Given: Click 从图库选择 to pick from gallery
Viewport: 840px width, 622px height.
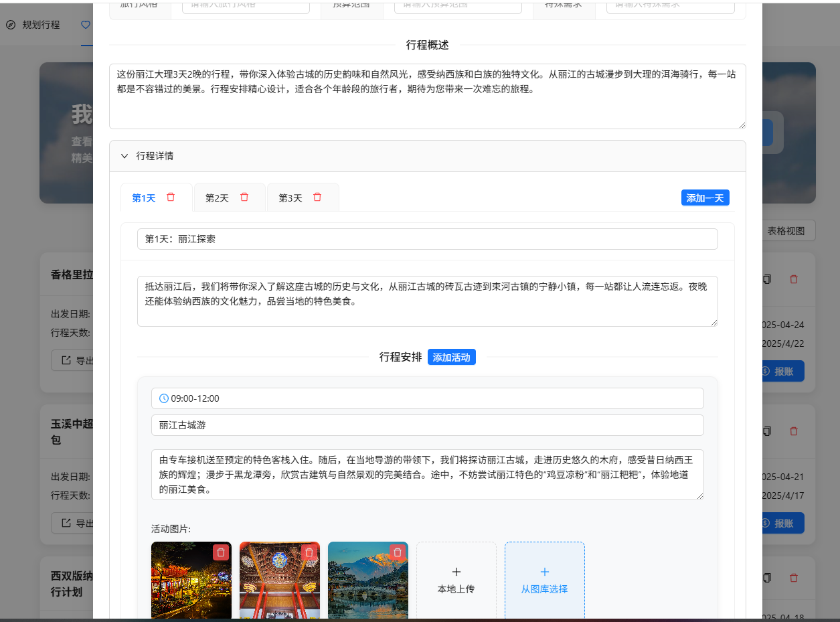Looking at the screenshot, I should pyautogui.click(x=544, y=579).
